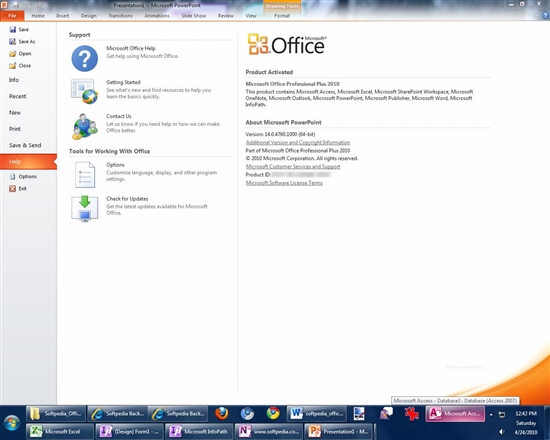Click the volume speaker icon in the tray
Screen dimensions: 550x440
(x=502, y=432)
